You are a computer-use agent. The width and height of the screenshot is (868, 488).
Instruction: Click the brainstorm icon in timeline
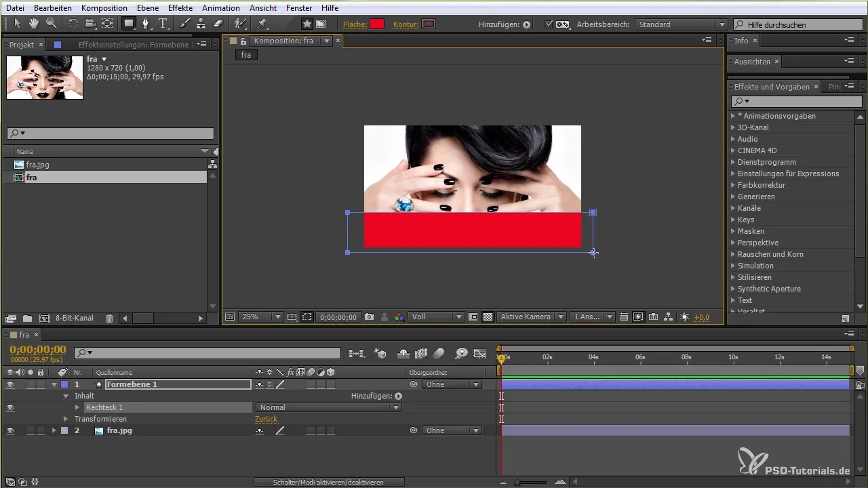pos(462,353)
